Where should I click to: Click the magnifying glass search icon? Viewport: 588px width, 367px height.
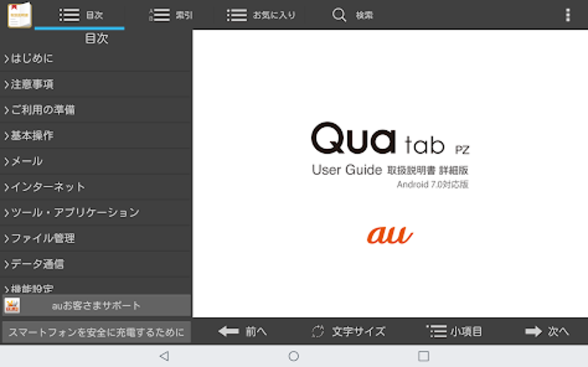(339, 15)
